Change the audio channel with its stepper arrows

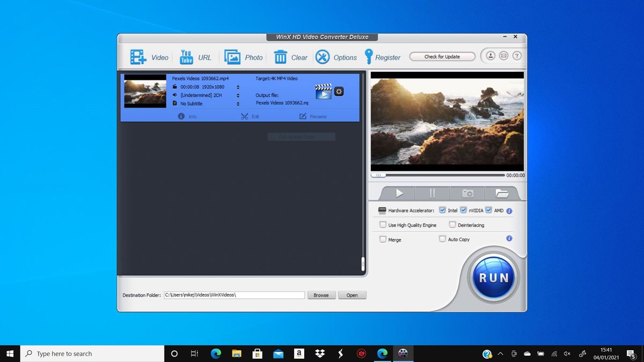coord(238,95)
